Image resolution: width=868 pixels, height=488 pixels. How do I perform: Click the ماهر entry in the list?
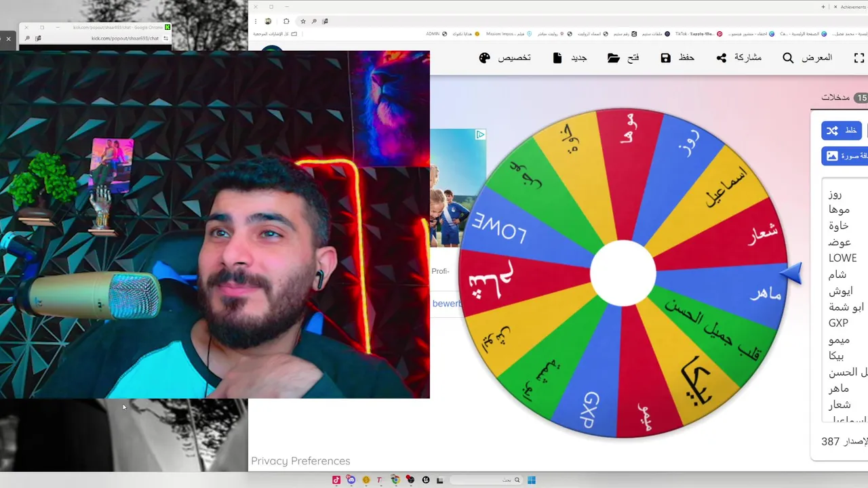839,388
